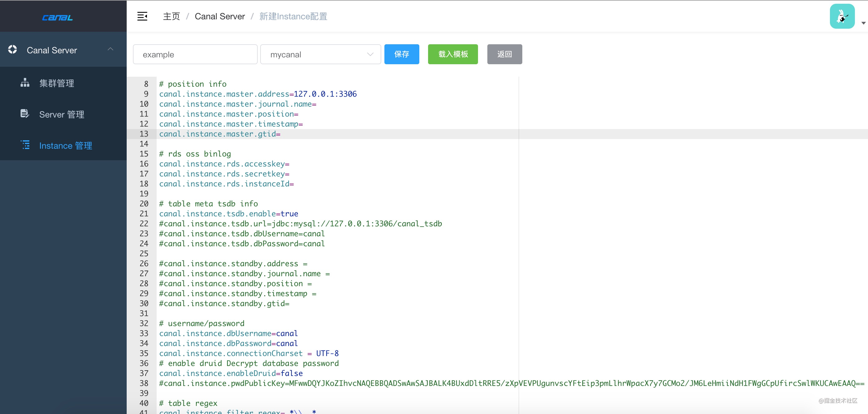Click the Canal Server lifebuoy icon
868x414 pixels.
[12, 50]
